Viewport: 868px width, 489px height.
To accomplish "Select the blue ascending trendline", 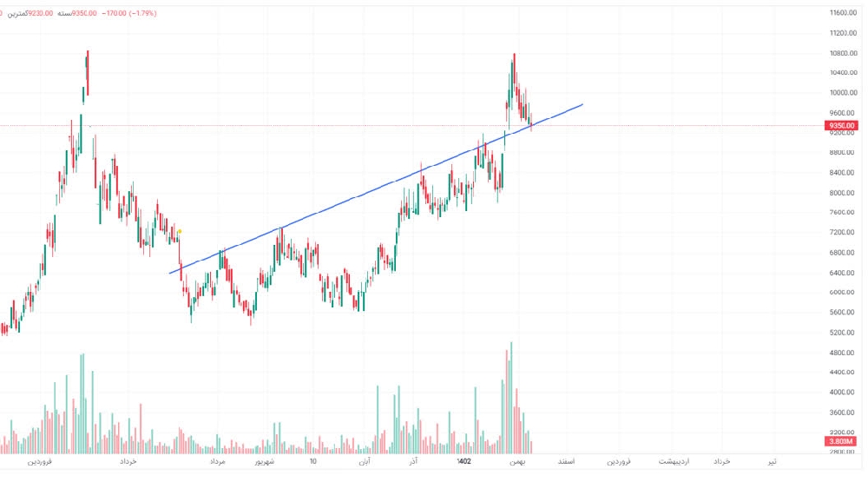I will pos(377,188).
